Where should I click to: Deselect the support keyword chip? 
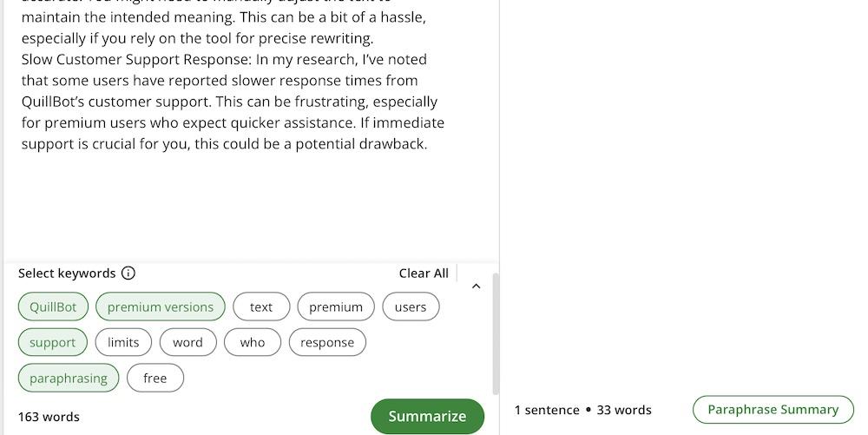[53, 342]
